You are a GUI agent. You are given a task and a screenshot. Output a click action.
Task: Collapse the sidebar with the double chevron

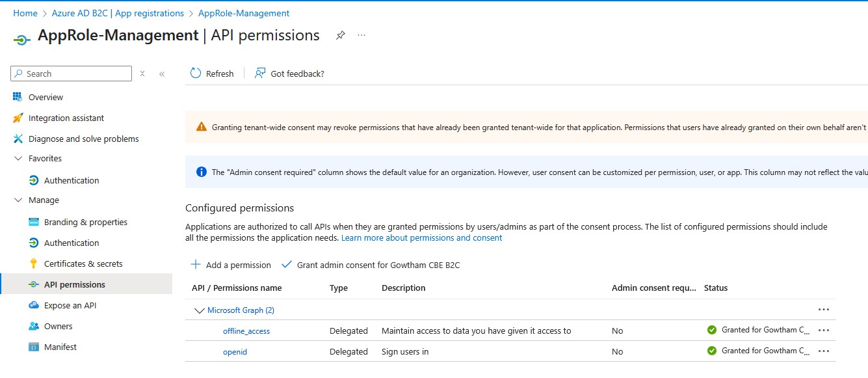pos(162,74)
